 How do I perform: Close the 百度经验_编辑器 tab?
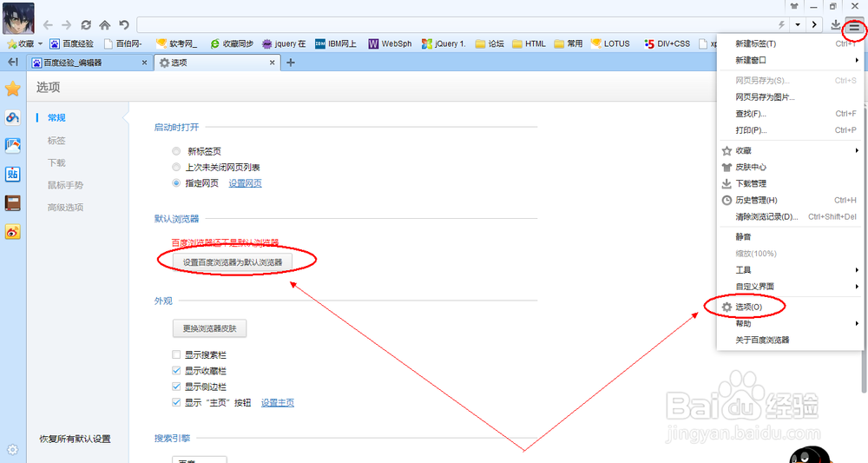pyautogui.click(x=144, y=63)
